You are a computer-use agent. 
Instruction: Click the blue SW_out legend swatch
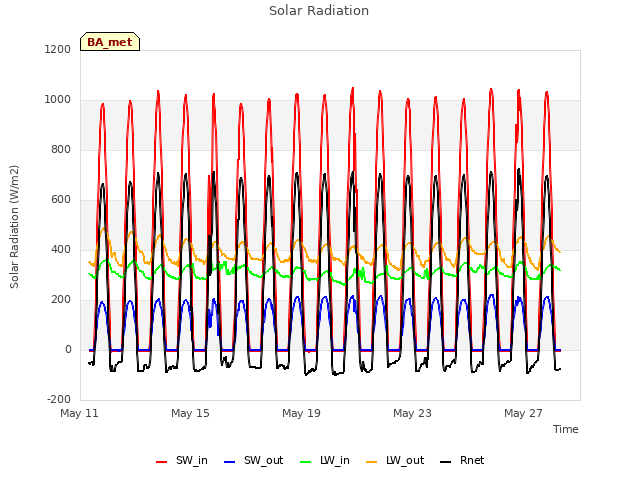click(x=230, y=462)
